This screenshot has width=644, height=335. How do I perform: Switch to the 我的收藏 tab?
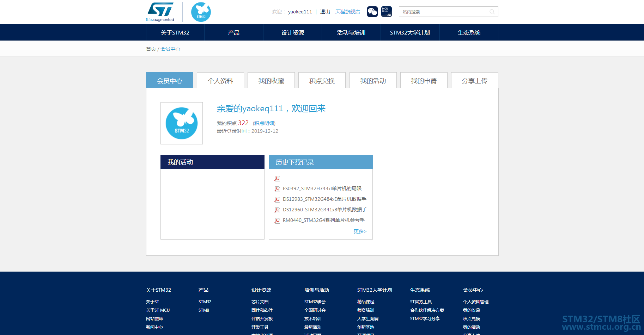(271, 80)
